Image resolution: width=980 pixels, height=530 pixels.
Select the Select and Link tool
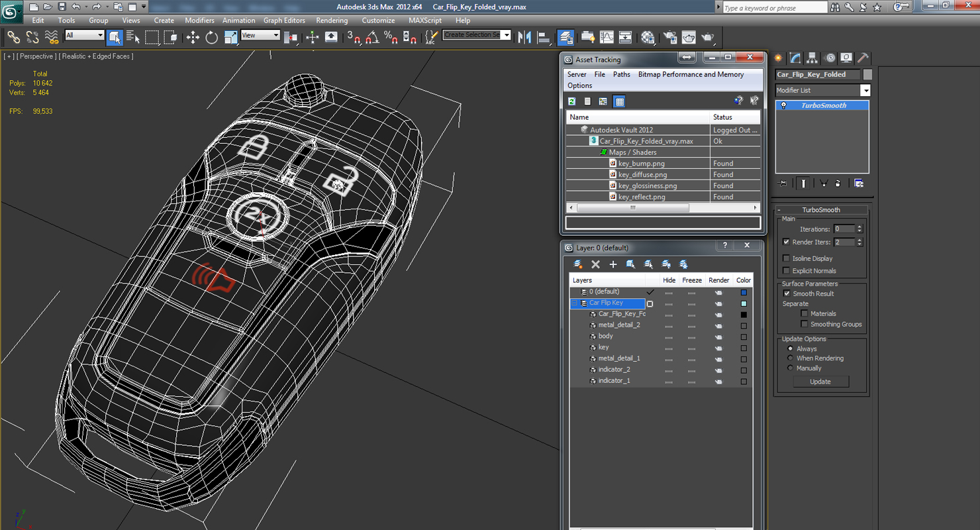[x=13, y=37]
